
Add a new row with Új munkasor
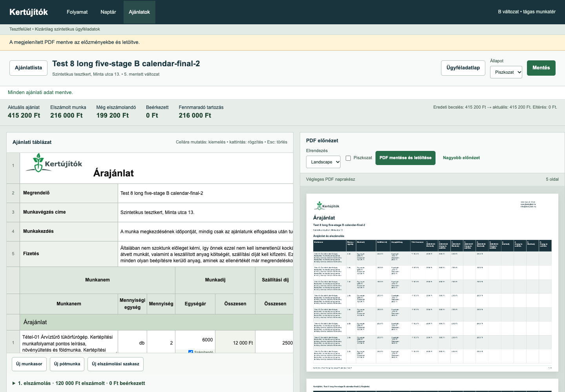tap(29, 364)
